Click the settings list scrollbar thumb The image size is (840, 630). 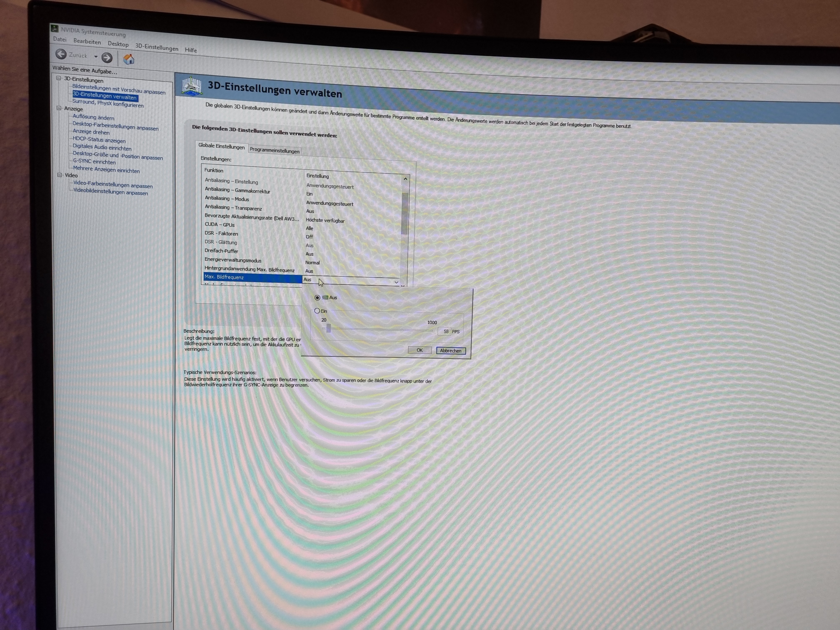(405, 213)
